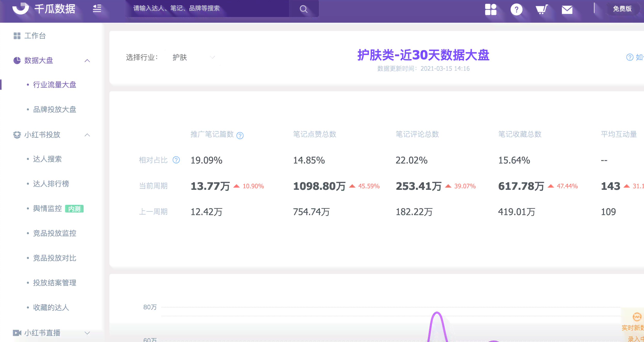Click the 13.77万 current period value
This screenshot has height=342, width=644.
(x=210, y=186)
